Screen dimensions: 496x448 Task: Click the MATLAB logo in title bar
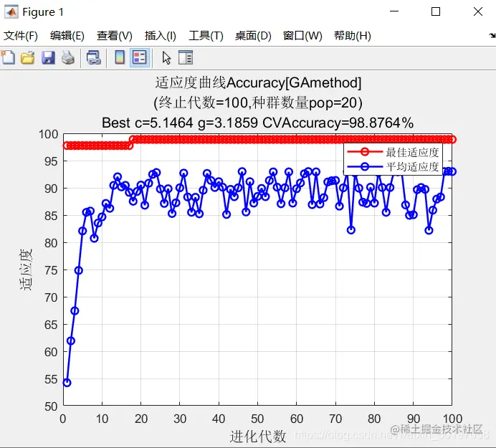[x=11, y=12]
